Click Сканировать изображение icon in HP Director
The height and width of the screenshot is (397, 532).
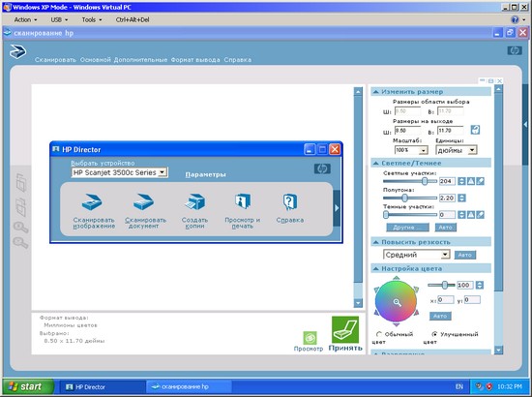pos(92,202)
